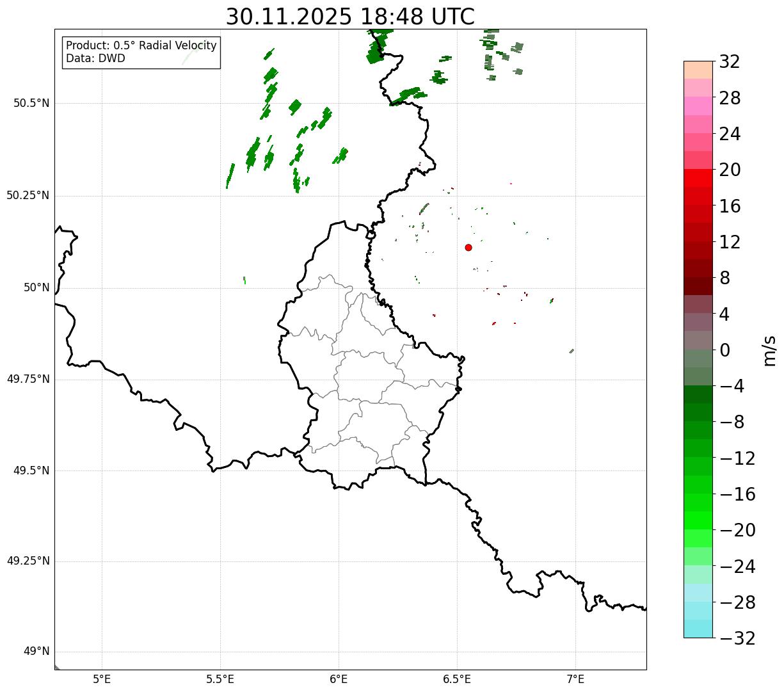Click the 49.75°N latitude label
This screenshot has width=784, height=692.
click(28, 379)
